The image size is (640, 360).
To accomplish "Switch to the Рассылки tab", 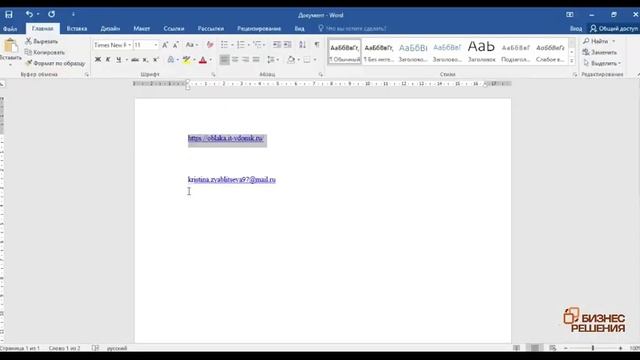I will [211, 29].
